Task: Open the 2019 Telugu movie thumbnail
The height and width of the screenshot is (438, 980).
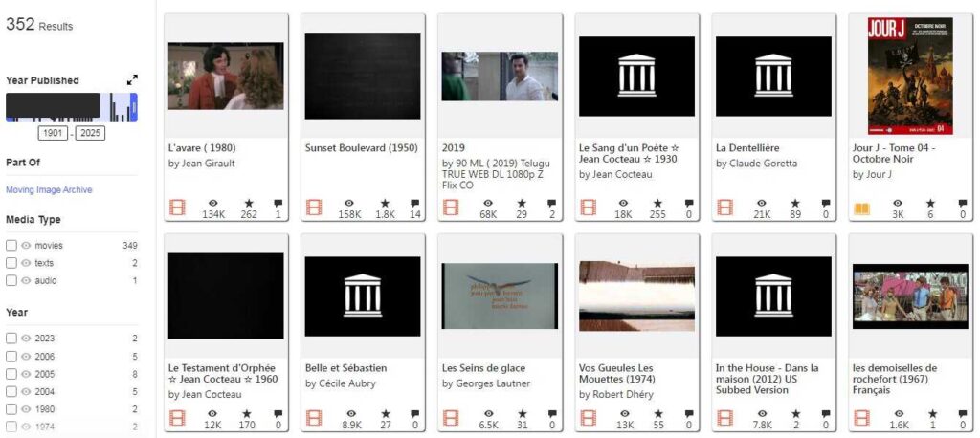Action: [500, 77]
